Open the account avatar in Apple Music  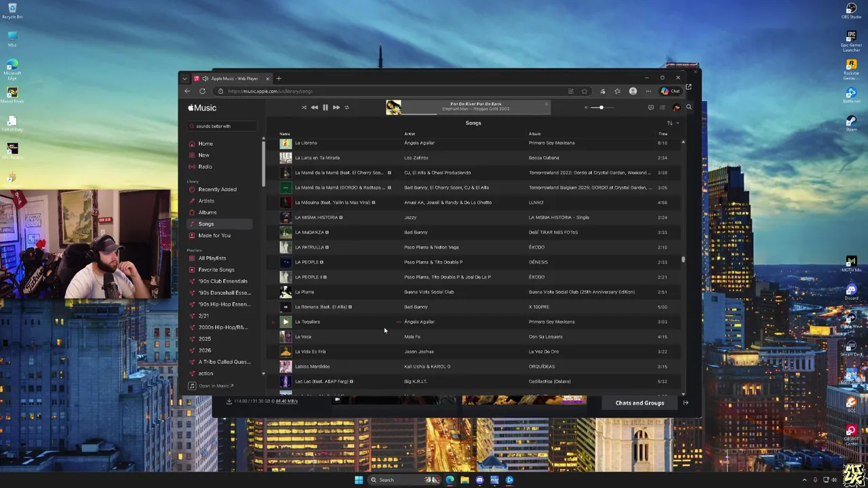click(x=676, y=107)
